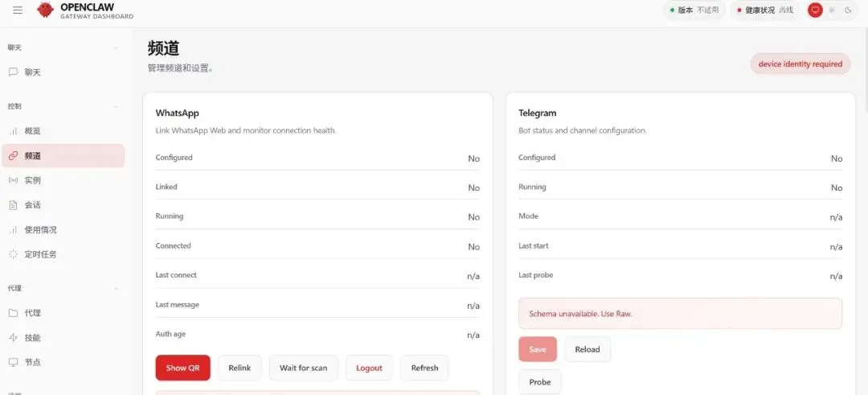This screenshot has width=868, height=395.
Task: Select the 频道 channels menu item
Action: [x=32, y=156]
